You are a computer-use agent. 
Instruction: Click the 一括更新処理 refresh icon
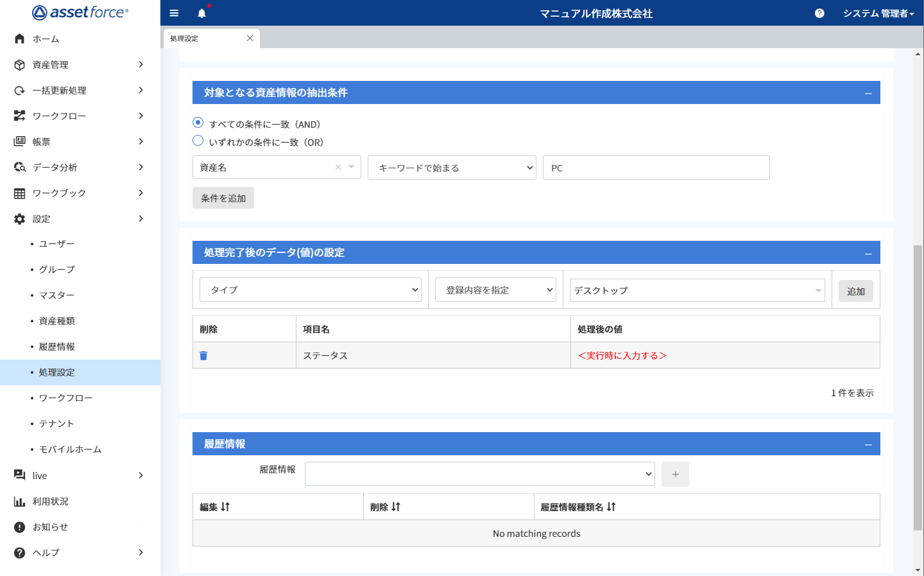point(20,90)
